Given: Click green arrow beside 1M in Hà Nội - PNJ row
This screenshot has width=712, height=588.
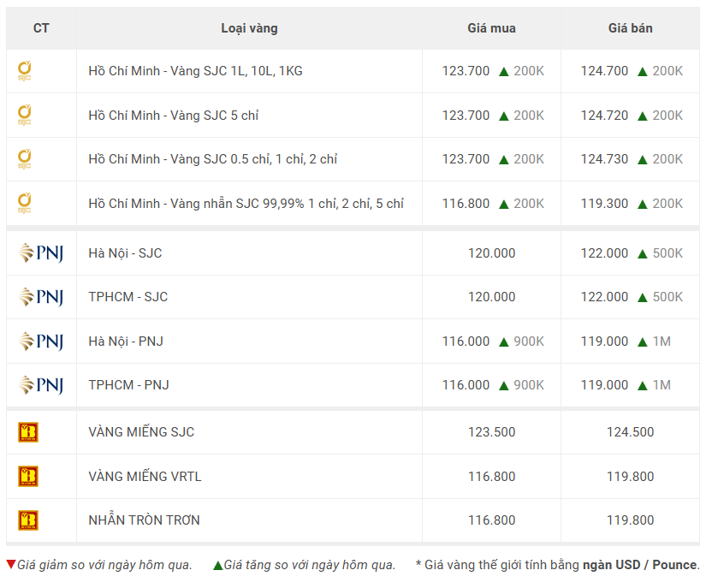Looking at the screenshot, I should pos(642,342).
